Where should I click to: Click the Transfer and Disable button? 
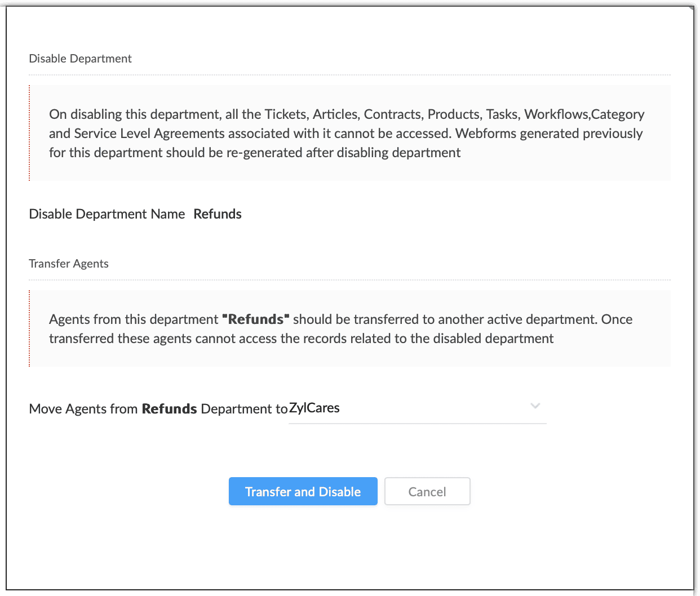pyautogui.click(x=303, y=491)
